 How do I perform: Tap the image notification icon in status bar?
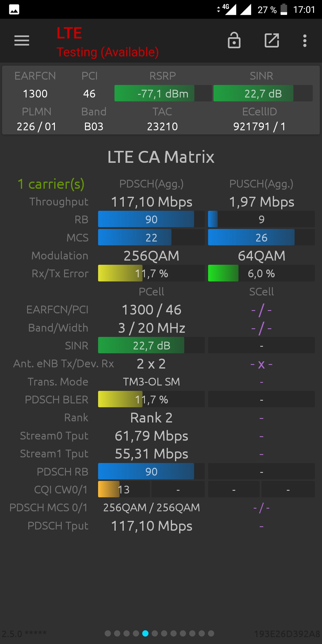(x=14, y=10)
